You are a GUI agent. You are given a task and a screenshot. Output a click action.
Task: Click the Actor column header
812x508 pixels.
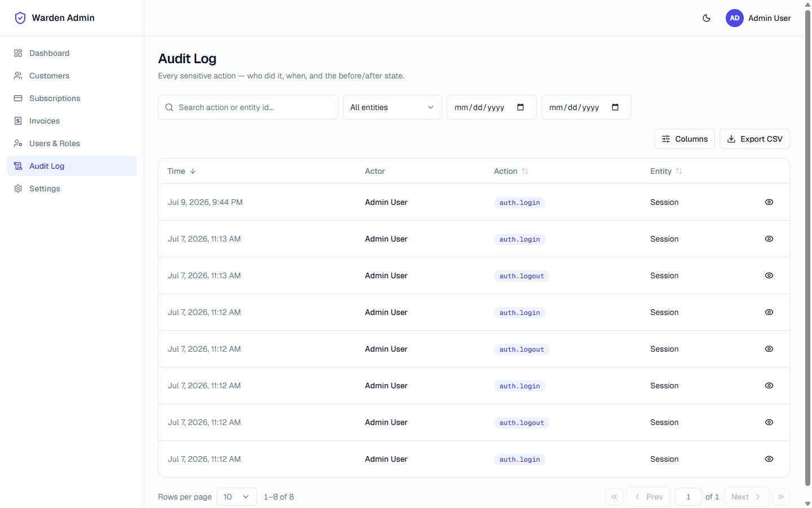pos(375,171)
